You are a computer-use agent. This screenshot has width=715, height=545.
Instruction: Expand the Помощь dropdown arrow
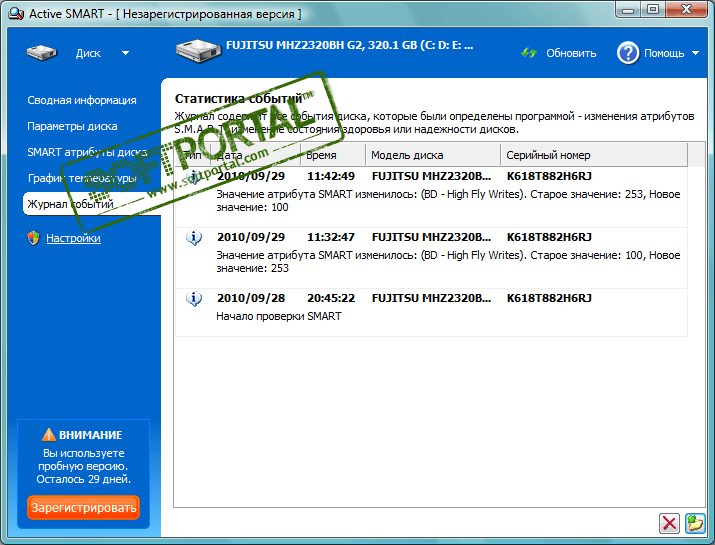pyautogui.click(x=695, y=53)
